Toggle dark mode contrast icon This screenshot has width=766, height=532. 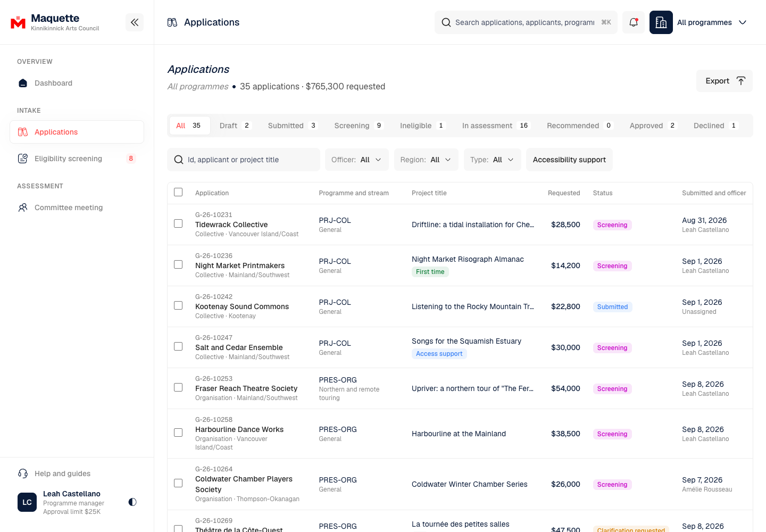point(132,502)
